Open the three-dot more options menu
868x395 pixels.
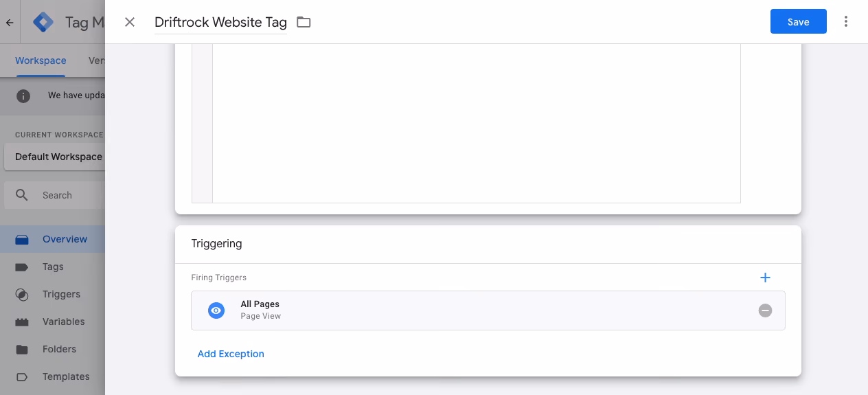point(846,22)
